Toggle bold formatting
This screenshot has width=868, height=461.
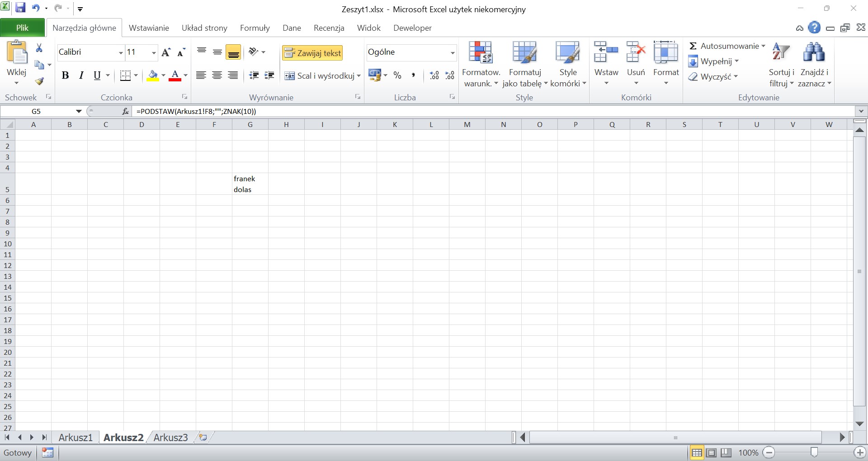coord(65,75)
